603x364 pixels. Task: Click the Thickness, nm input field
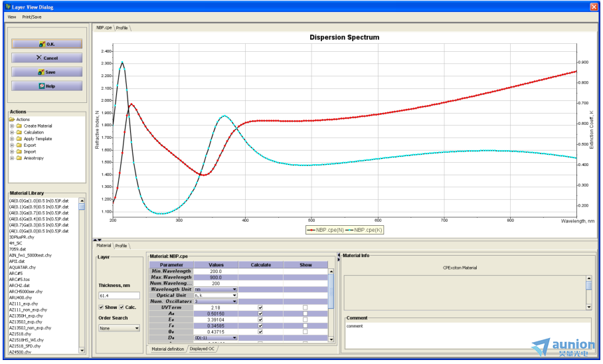point(120,296)
